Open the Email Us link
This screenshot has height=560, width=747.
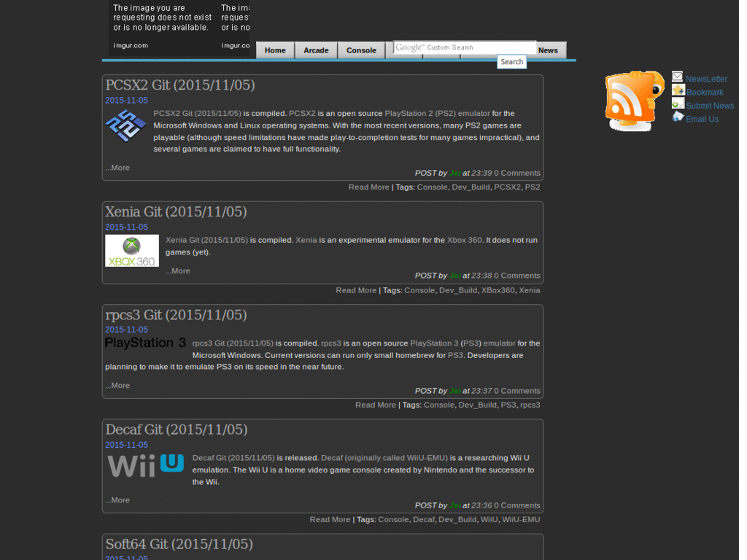click(x=703, y=119)
